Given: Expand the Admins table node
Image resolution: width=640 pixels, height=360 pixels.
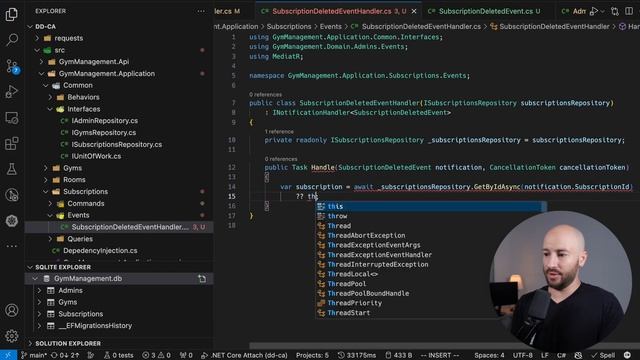Looking at the screenshot, I should [x=39, y=291].
